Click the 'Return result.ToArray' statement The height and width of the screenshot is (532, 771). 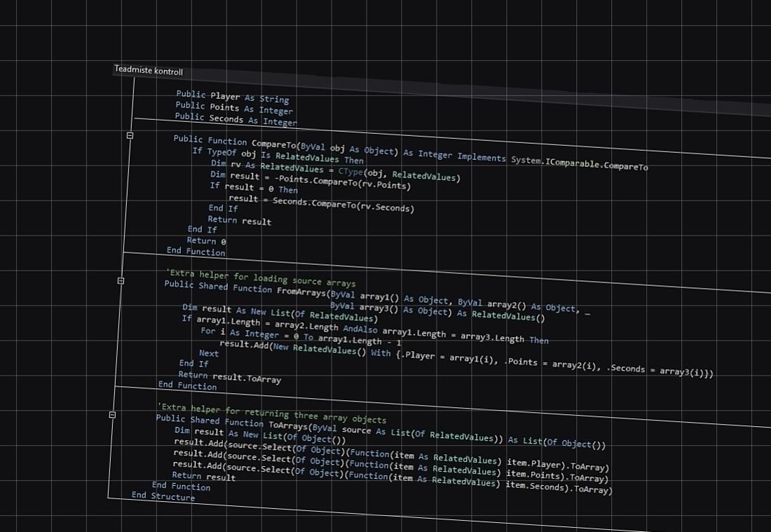(229, 377)
